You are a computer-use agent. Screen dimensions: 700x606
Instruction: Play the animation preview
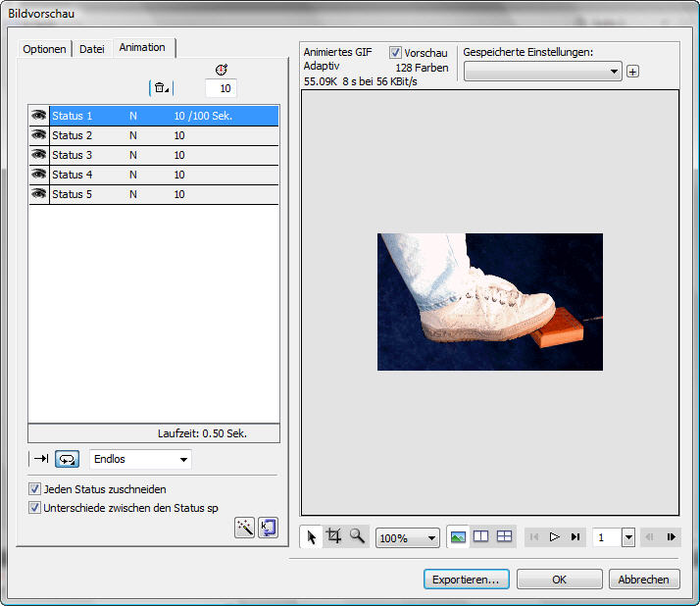(555, 536)
